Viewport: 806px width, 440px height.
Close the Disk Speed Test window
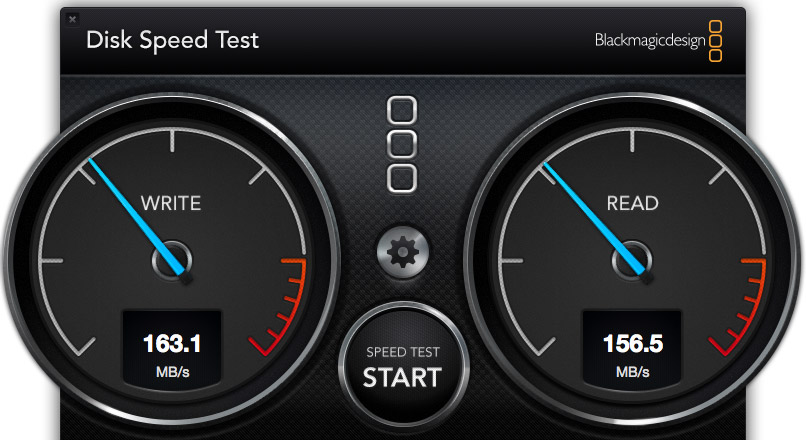[x=72, y=20]
